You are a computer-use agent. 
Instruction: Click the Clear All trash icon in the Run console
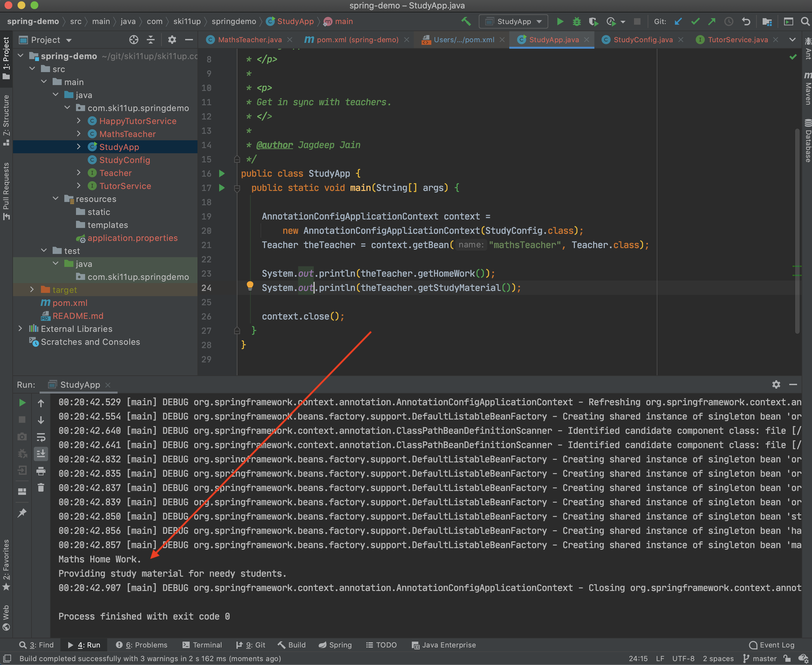tap(41, 488)
